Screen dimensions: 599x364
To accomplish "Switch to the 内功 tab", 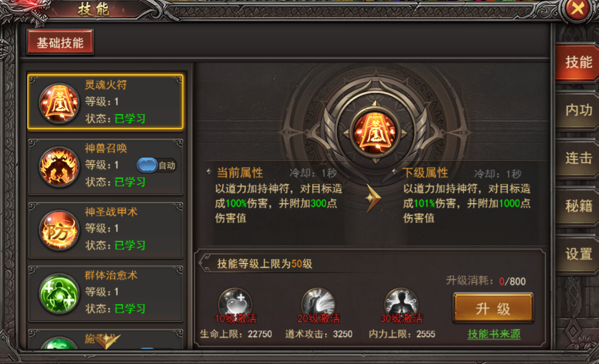I will pyautogui.click(x=578, y=111).
